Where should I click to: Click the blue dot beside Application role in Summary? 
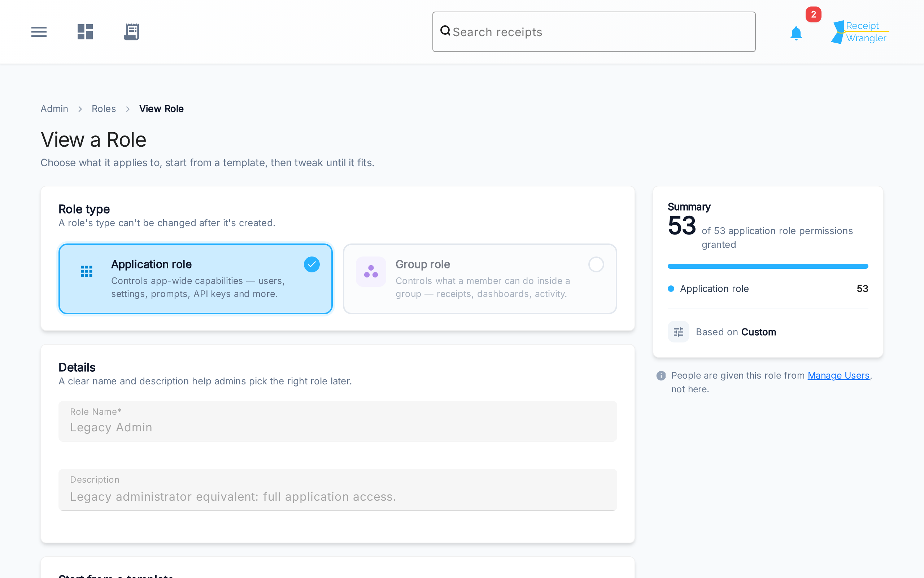[671, 289]
